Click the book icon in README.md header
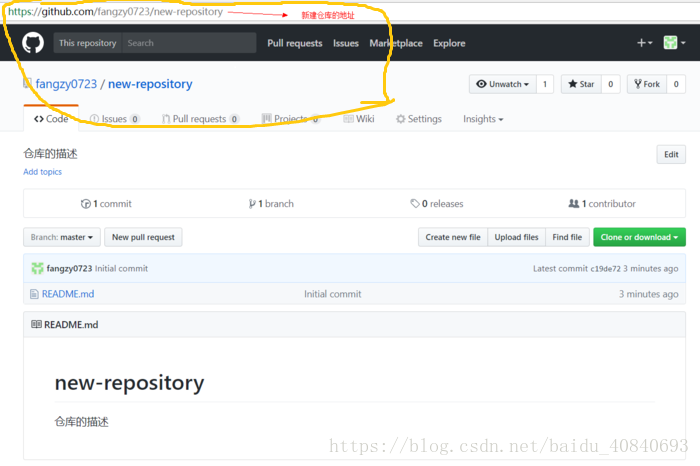 click(36, 324)
